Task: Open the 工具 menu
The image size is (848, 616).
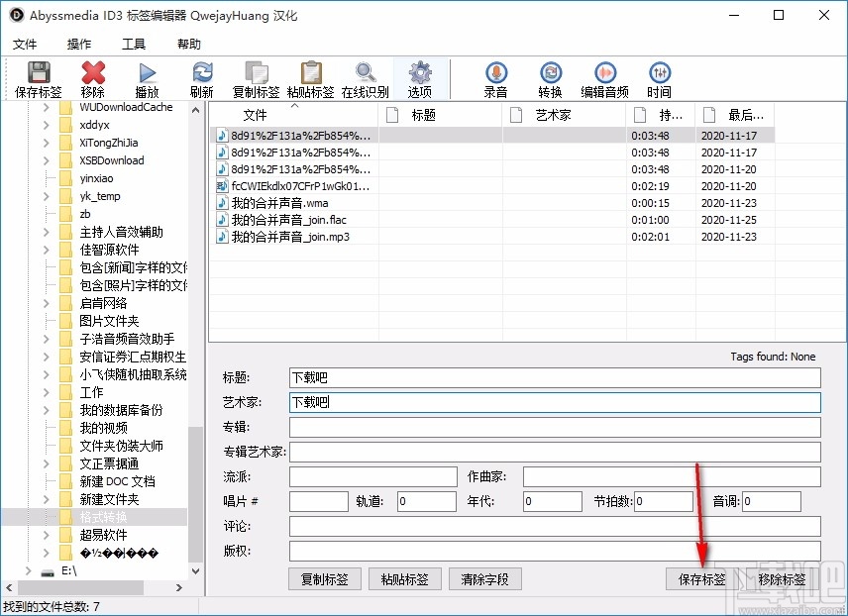Action: (x=134, y=44)
